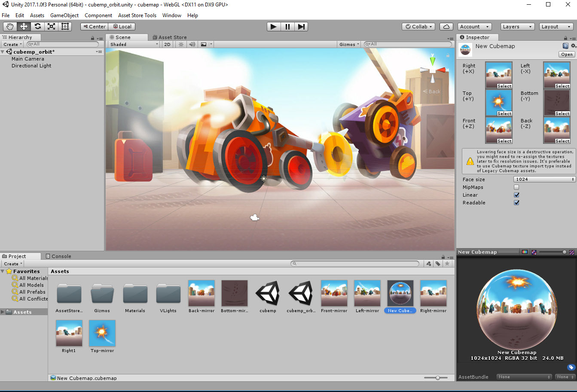Open Account dropdown
This screenshot has height=392, width=577.
[474, 27]
